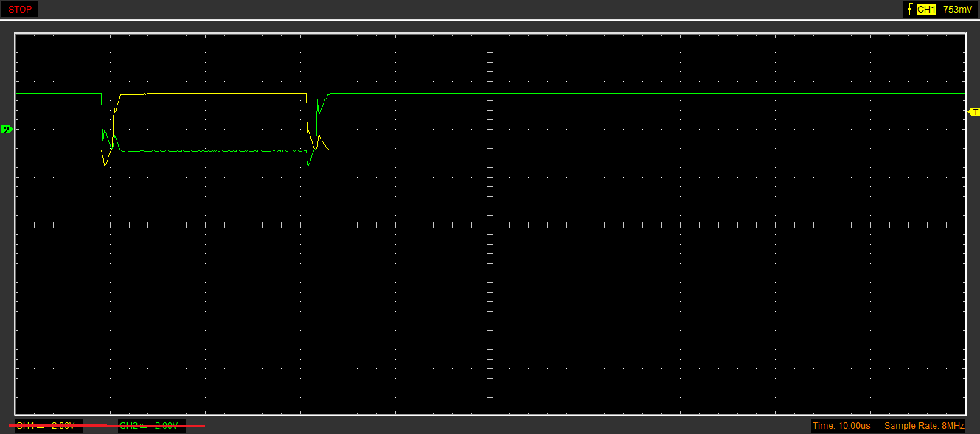980x434 pixels.
Task: Select the green CH2 high level trace
Action: point(647,94)
